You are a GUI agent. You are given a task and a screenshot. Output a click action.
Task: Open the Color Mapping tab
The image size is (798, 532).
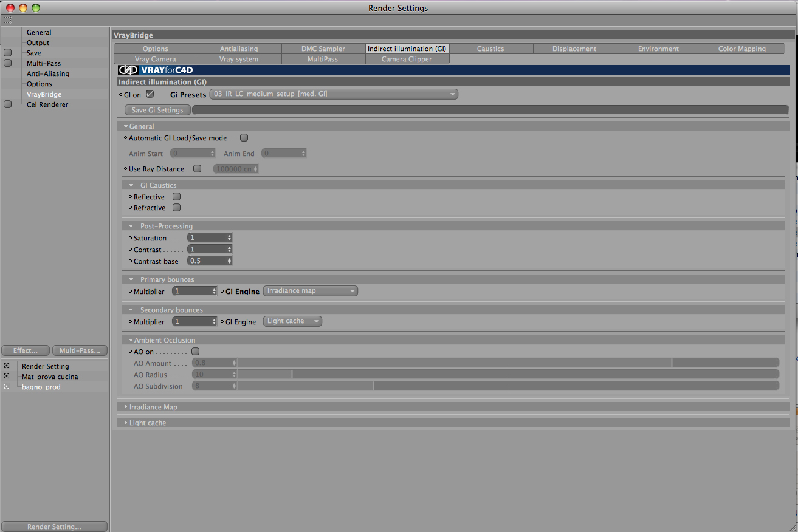tap(743, 49)
